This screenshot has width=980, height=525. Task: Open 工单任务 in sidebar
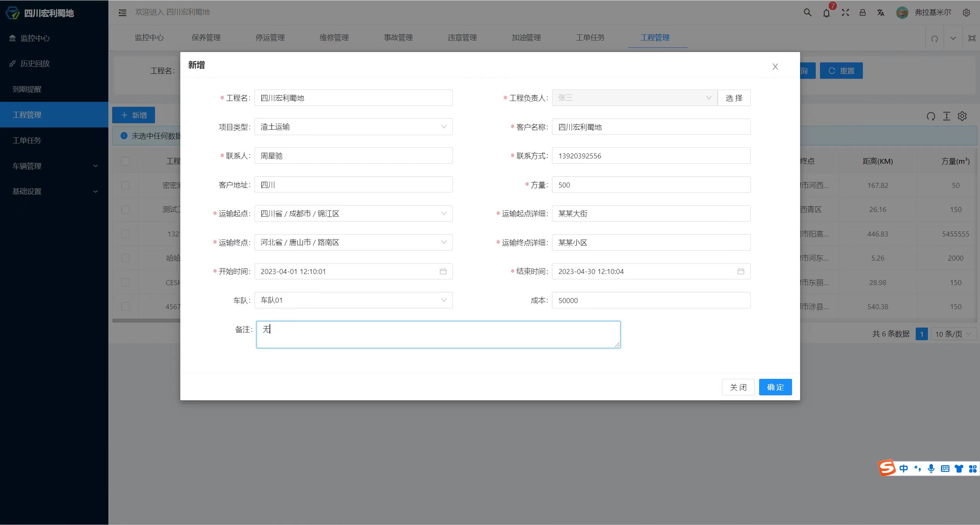54,140
